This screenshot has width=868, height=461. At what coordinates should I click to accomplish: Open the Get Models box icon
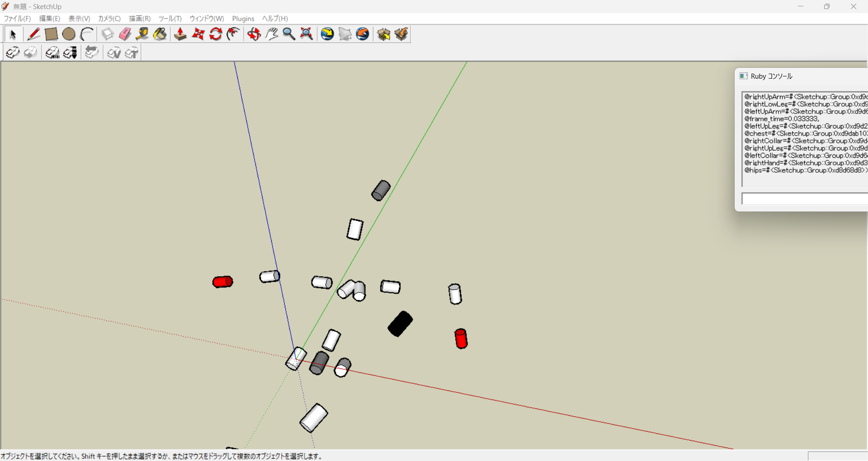pyautogui.click(x=383, y=34)
